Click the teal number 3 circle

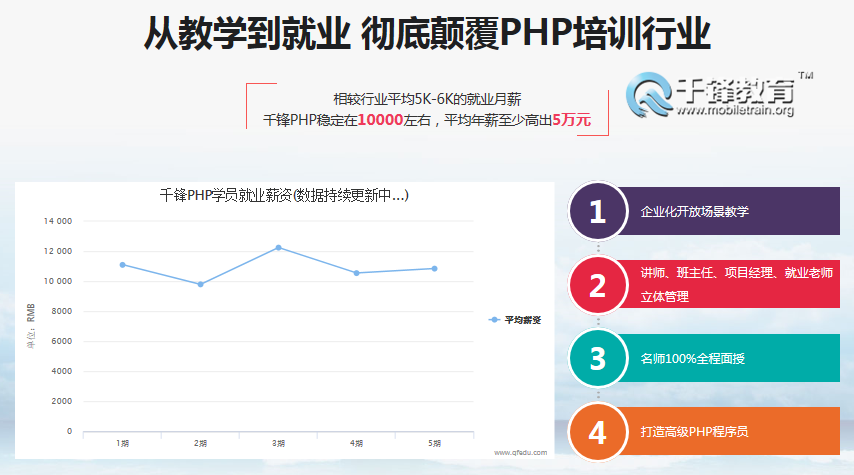click(598, 358)
